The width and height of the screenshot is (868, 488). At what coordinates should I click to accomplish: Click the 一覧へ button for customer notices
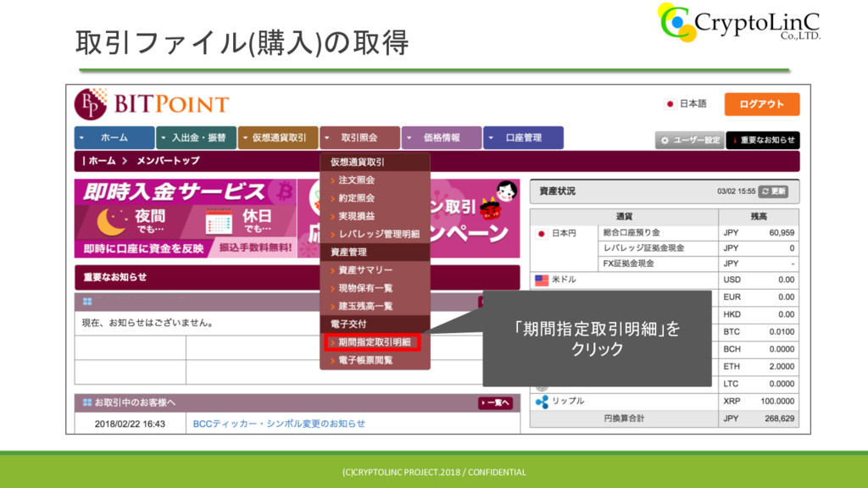pos(495,402)
